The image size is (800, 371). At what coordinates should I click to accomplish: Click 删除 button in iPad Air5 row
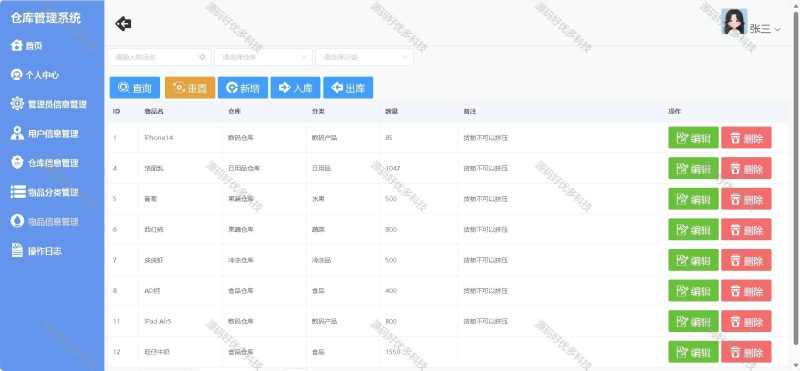pos(746,321)
